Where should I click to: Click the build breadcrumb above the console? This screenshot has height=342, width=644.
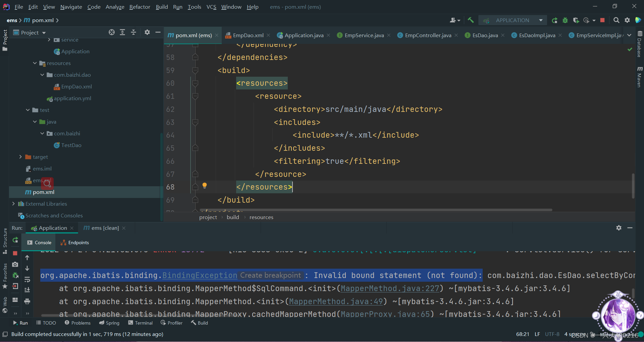click(x=233, y=217)
